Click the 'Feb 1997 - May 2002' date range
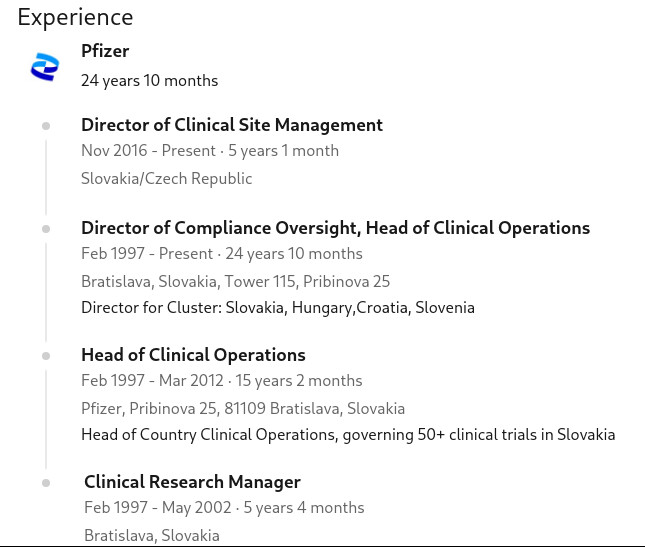This screenshot has width=645, height=547. pos(157,508)
